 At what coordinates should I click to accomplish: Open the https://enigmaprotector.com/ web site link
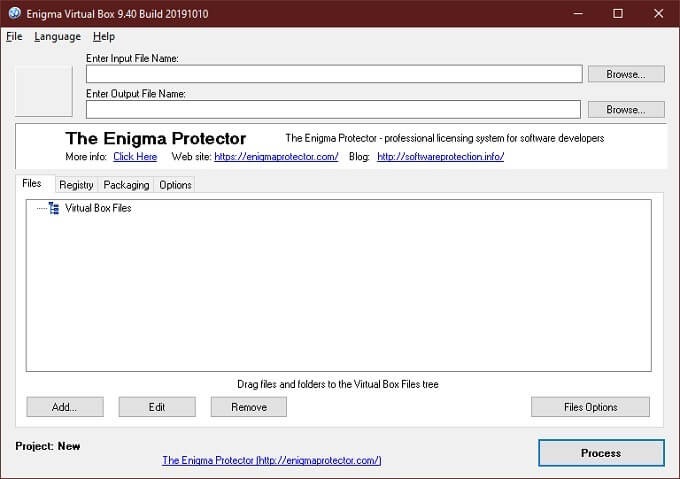click(x=276, y=156)
